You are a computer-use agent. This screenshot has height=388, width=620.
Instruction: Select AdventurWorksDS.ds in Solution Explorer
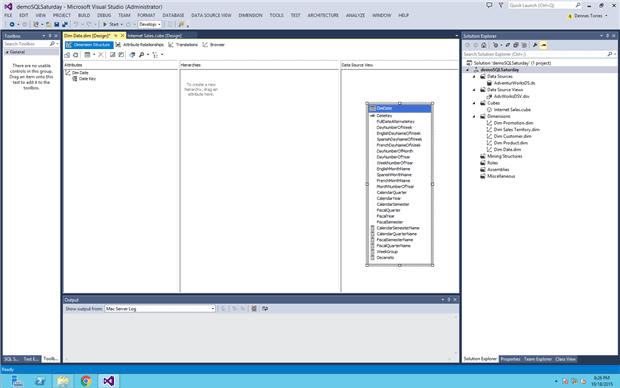point(514,83)
